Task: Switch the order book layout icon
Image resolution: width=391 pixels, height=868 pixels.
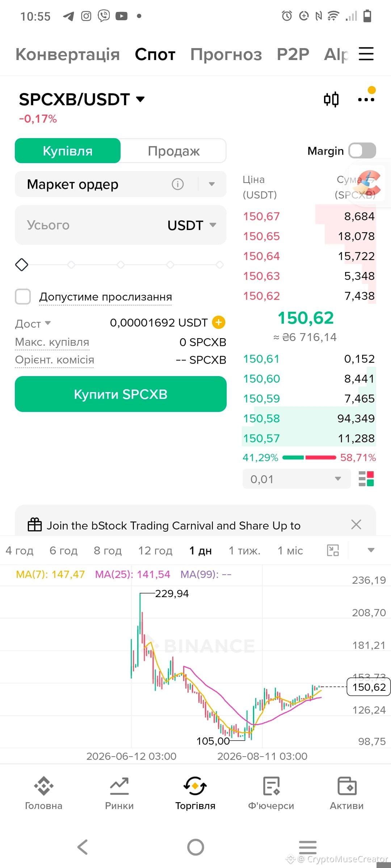Action: (x=366, y=478)
